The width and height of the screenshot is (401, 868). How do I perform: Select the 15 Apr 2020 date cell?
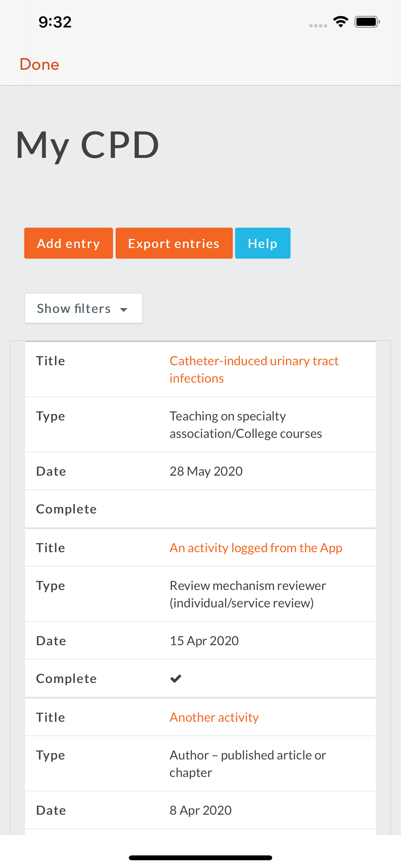click(x=204, y=641)
